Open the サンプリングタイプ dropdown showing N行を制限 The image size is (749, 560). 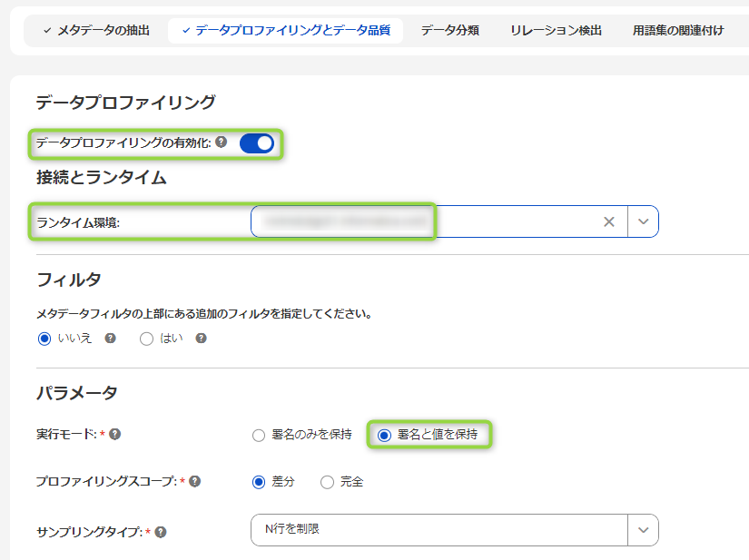(643, 530)
